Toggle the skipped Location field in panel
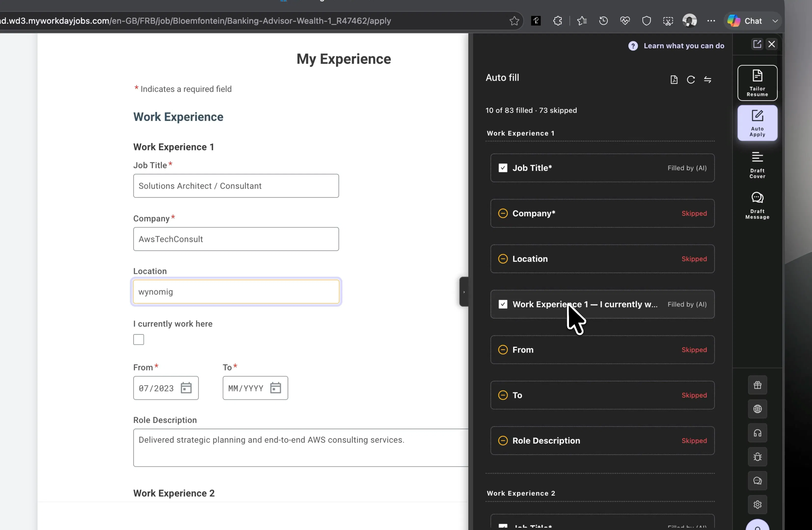This screenshot has height=530, width=812. click(x=502, y=259)
